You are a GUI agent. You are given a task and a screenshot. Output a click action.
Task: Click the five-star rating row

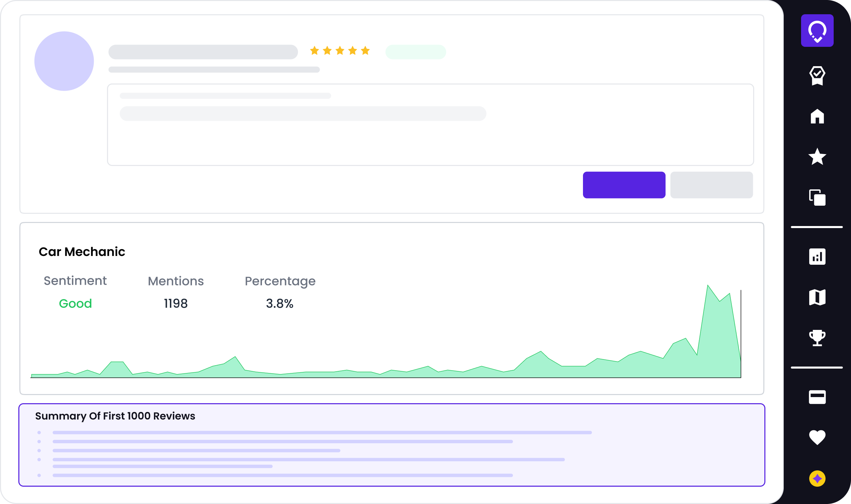pos(339,51)
